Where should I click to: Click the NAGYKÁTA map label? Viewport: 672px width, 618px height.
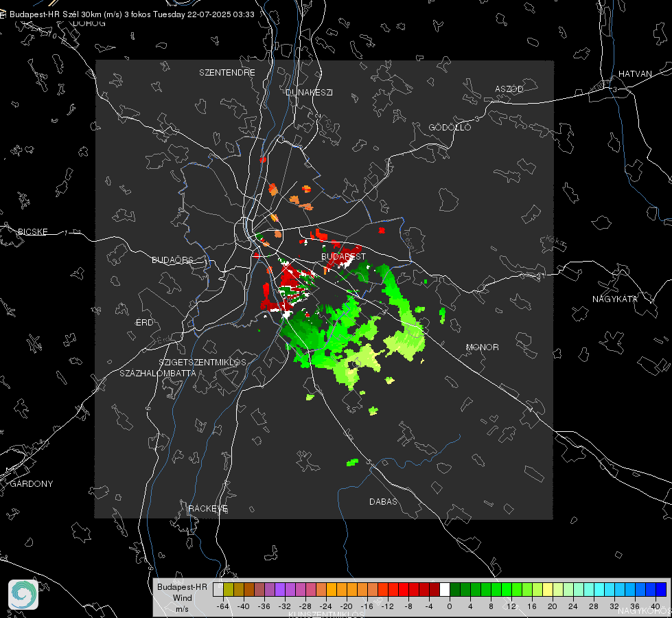615,299
